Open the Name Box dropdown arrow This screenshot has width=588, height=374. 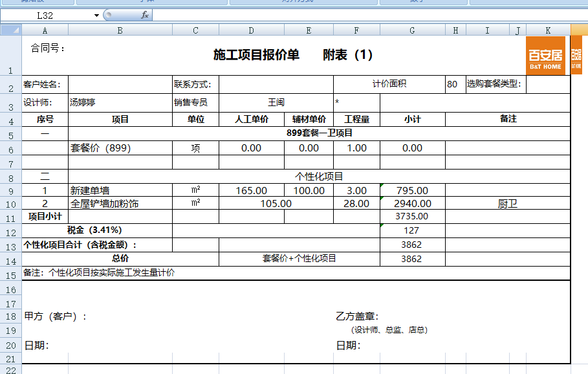click(x=97, y=15)
